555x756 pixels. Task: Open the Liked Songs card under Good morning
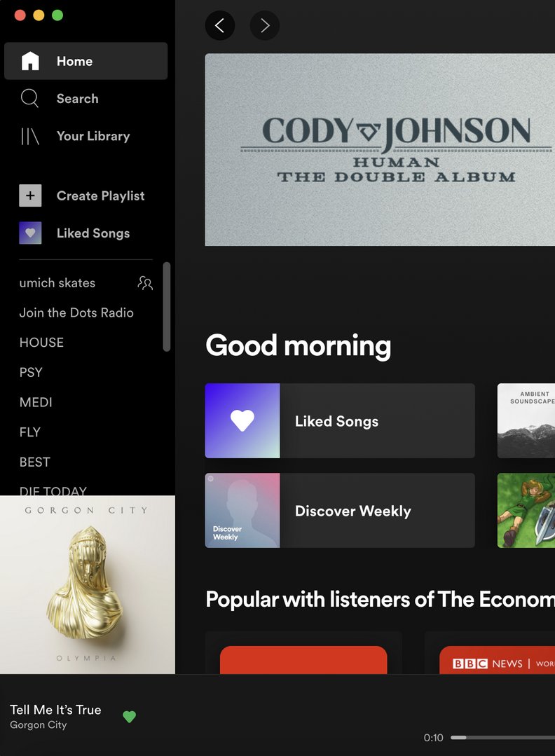point(340,421)
